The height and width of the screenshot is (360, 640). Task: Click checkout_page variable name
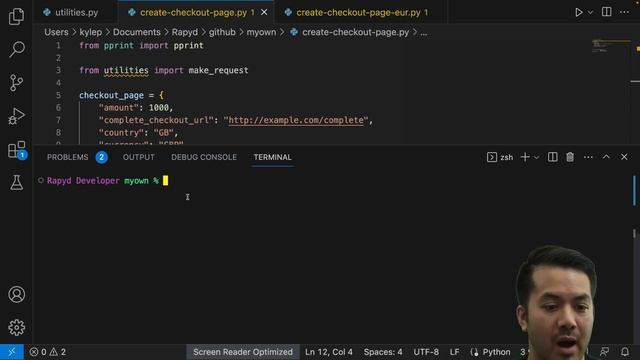(111, 95)
